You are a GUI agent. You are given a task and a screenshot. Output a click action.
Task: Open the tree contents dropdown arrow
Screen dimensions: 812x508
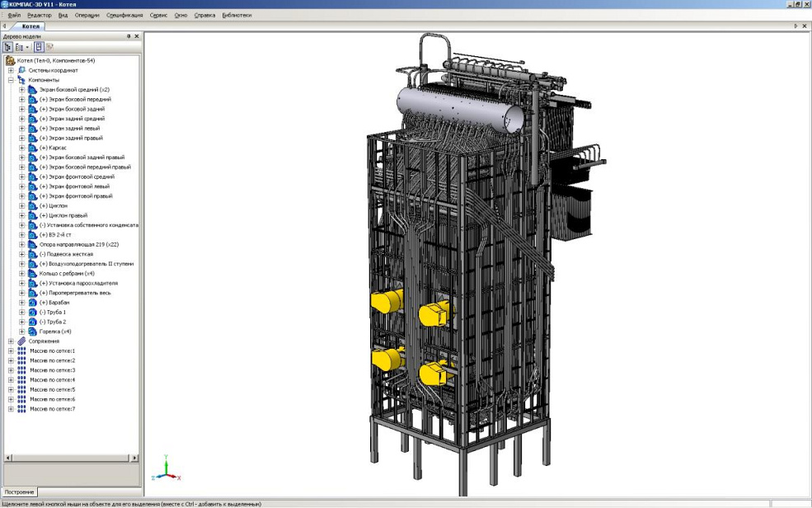click(x=27, y=47)
